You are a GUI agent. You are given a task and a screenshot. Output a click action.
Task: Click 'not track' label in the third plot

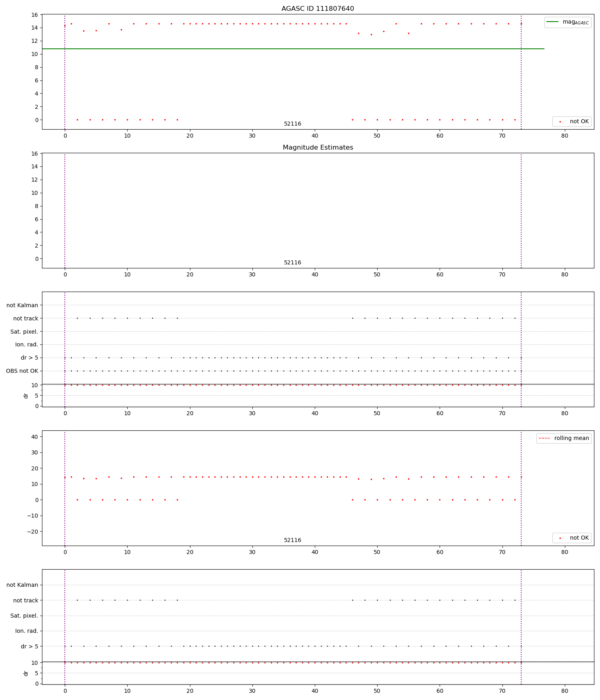[26, 318]
